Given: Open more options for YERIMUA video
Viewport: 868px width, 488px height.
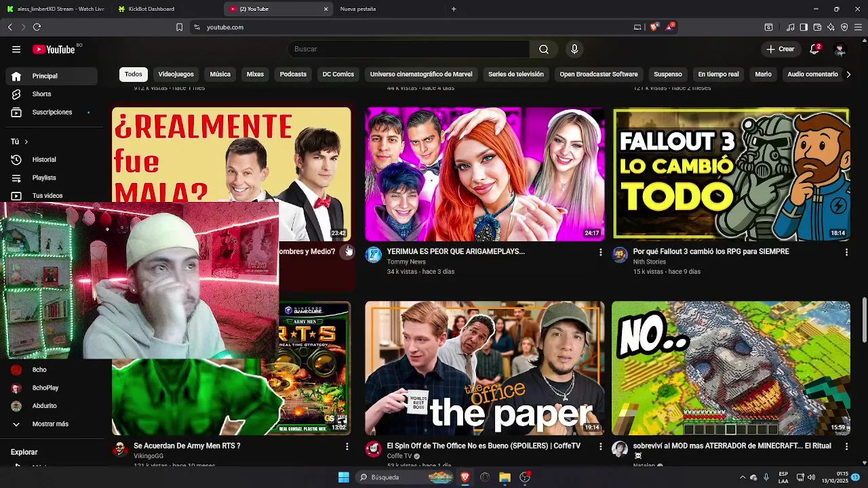Looking at the screenshot, I should pyautogui.click(x=600, y=252).
